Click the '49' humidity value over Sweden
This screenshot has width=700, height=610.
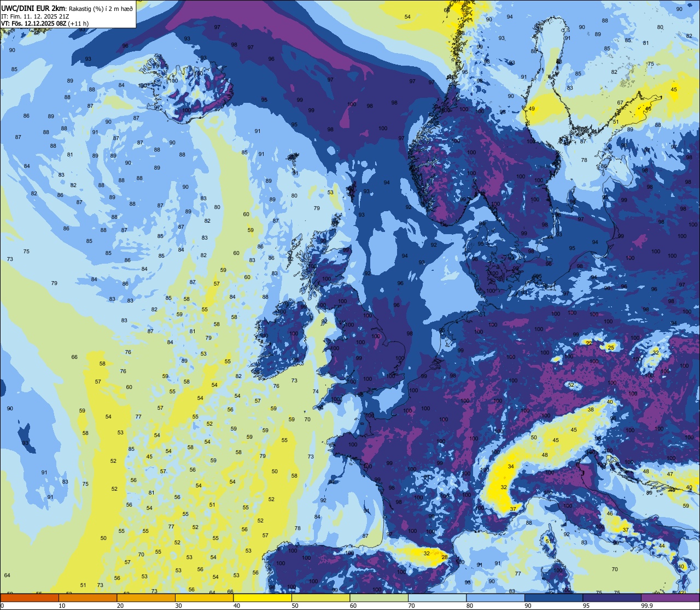tap(532, 109)
